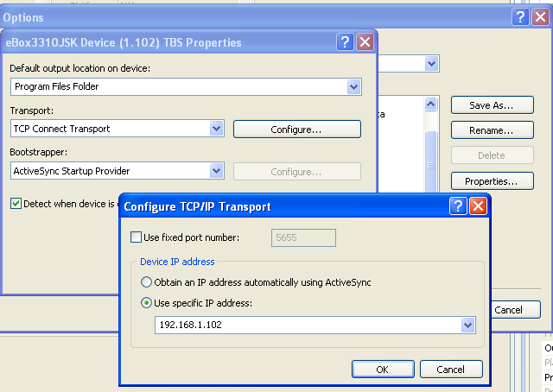Click the Save As... button
This screenshot has height=392, width=553.
pos(491,105)
